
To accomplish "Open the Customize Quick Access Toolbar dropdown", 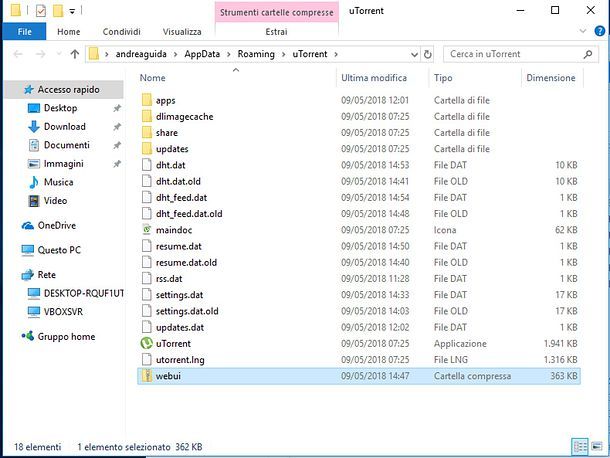I will [72, 11].
